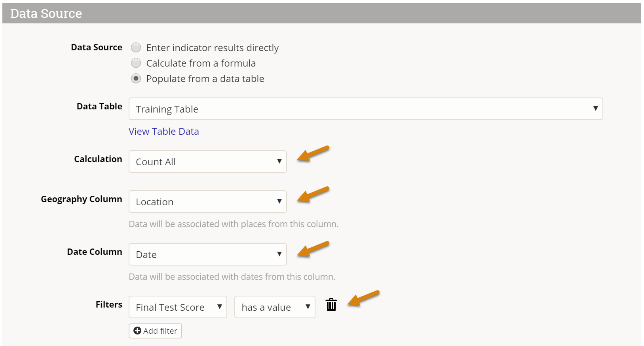This screenshot has width=644, height=346.
Task: Click the Data Table dropdown arrow
Action: pyautogui.click(x=595, y=109)
